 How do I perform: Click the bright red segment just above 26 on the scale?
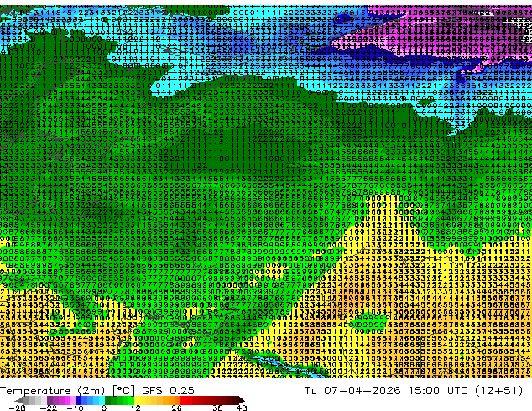pyautogui.click(x=183, y=400)
